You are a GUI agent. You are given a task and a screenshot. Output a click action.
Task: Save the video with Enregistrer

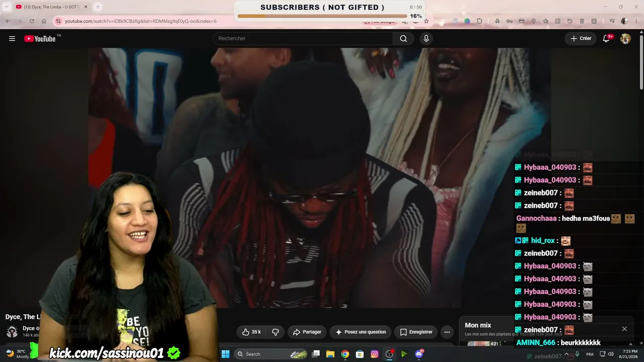click(416, 332)
